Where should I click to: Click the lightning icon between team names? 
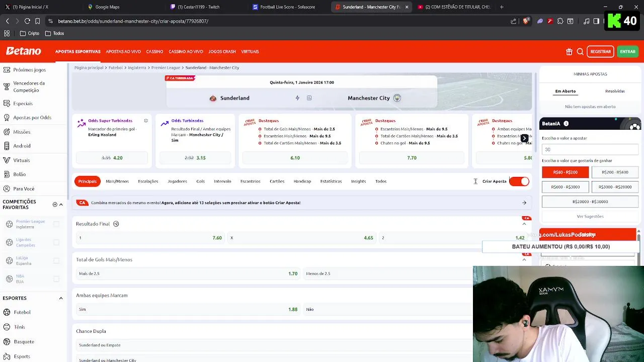297,98
